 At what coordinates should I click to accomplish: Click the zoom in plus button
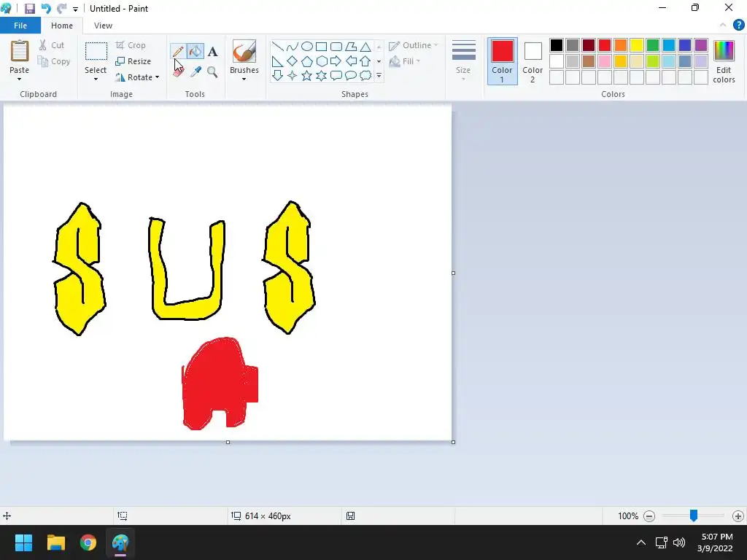pos(738,516)
